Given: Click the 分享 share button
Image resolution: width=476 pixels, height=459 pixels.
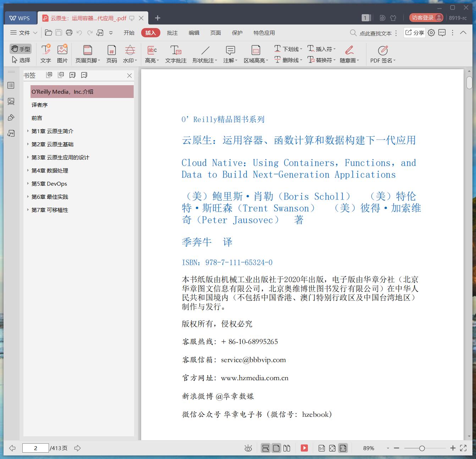Looking at the screenshot, I should pos(415,33).
